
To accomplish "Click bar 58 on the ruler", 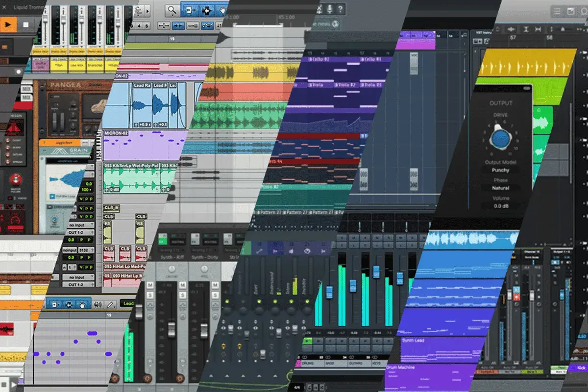I will coord(549,38).
